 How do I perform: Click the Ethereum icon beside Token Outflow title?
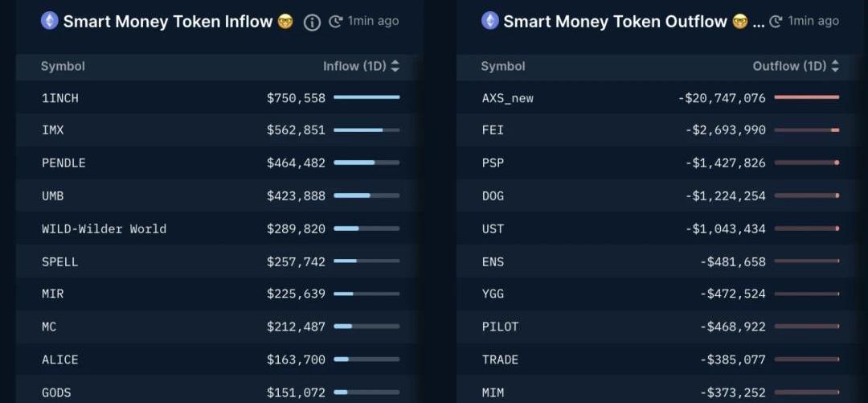pos(490,21)
